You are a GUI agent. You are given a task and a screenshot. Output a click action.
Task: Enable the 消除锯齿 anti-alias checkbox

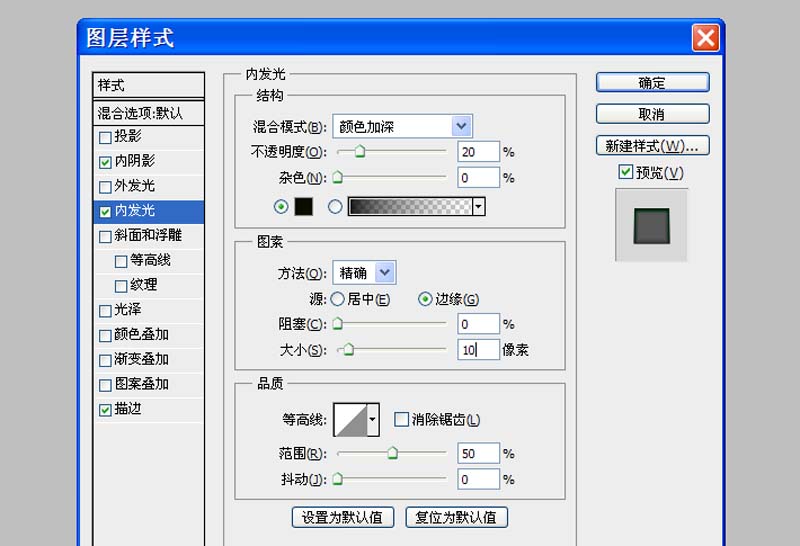(402, 420)
